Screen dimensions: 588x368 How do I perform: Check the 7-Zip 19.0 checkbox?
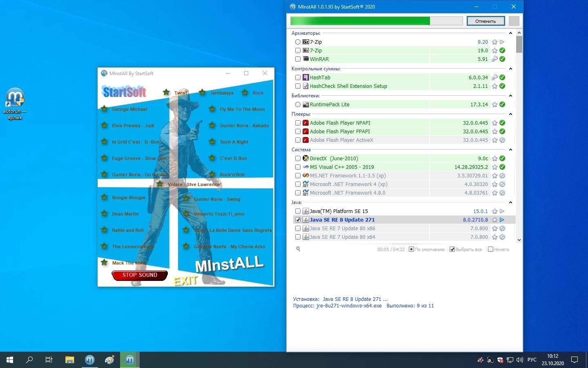[x=298, y=50]
